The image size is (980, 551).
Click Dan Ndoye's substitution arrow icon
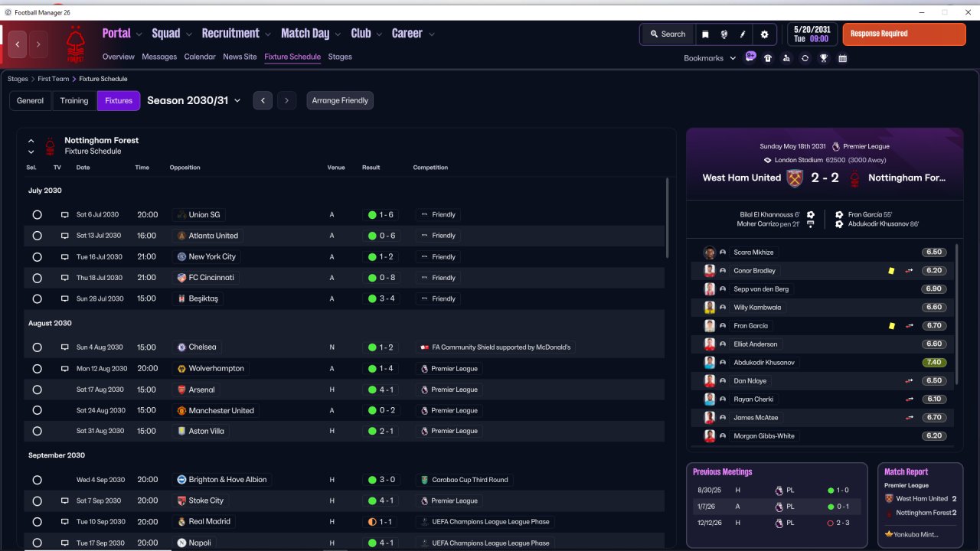tap(909, 381)
